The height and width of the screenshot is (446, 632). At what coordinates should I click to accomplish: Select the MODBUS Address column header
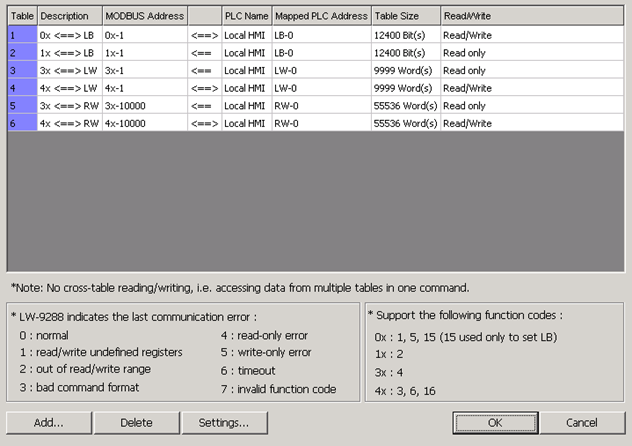(145, 16)
